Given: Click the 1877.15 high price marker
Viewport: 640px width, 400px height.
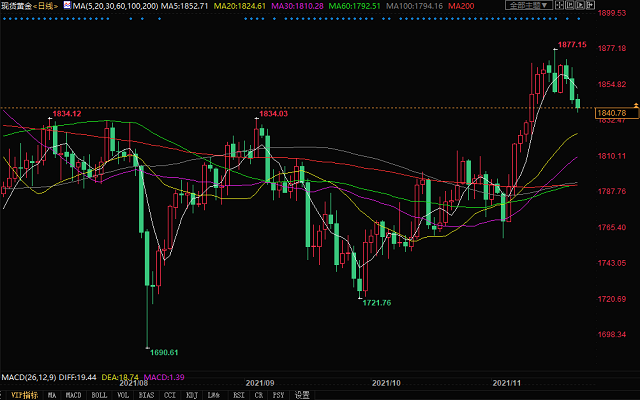Looking at the screenshot, I should (571, 44).
